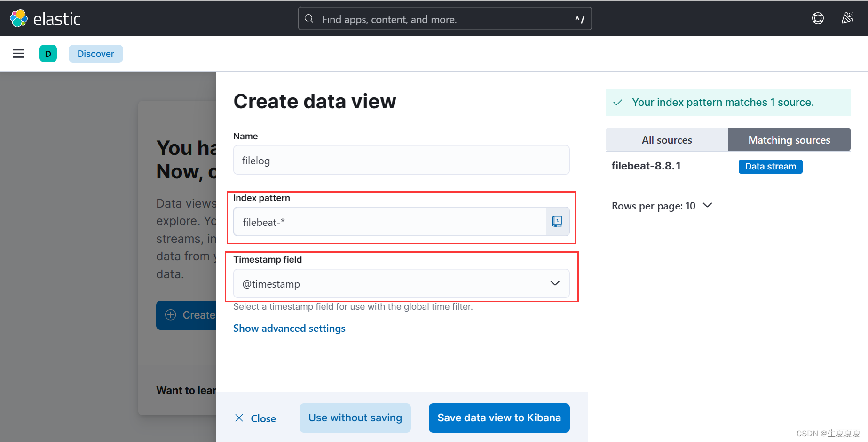Click the index pattern documentation icon
The image size is (868, 442).
[x=557, y=221]
